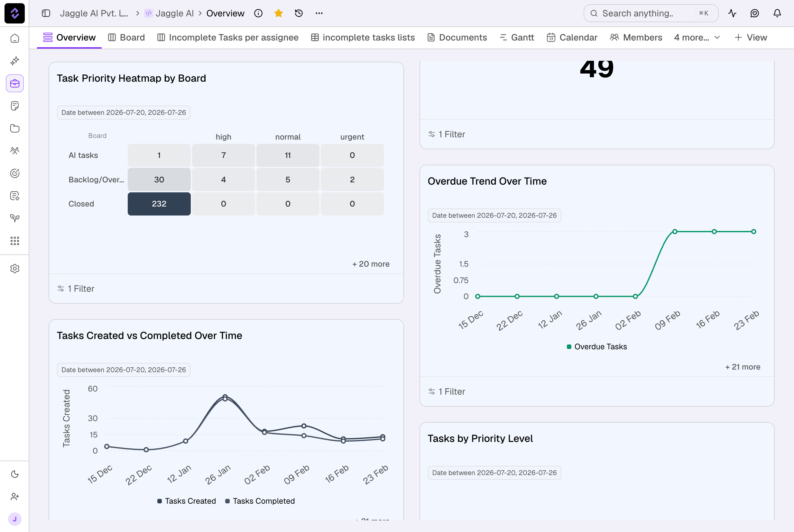Viewport: 794px width, 532px height.
Task: Expand 1 Filter under the heatmap
Action: pos(76,289)
